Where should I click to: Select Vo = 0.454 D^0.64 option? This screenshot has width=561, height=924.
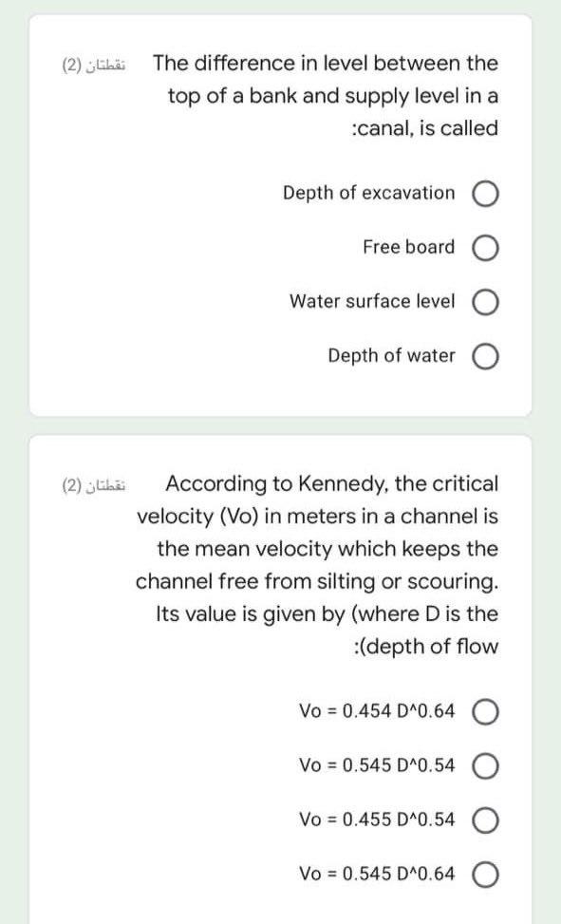(485, 710)
